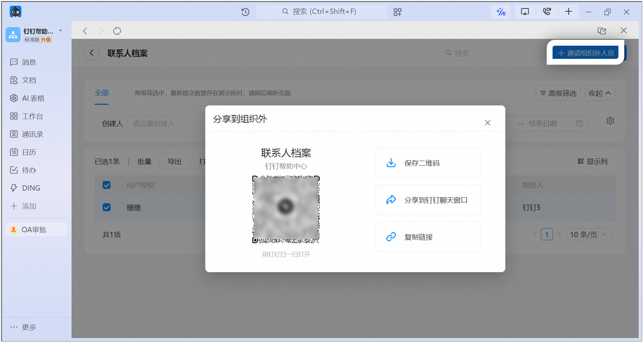
Task: Open the phone call icon in title bar
Action: click(x=547, y=12)
